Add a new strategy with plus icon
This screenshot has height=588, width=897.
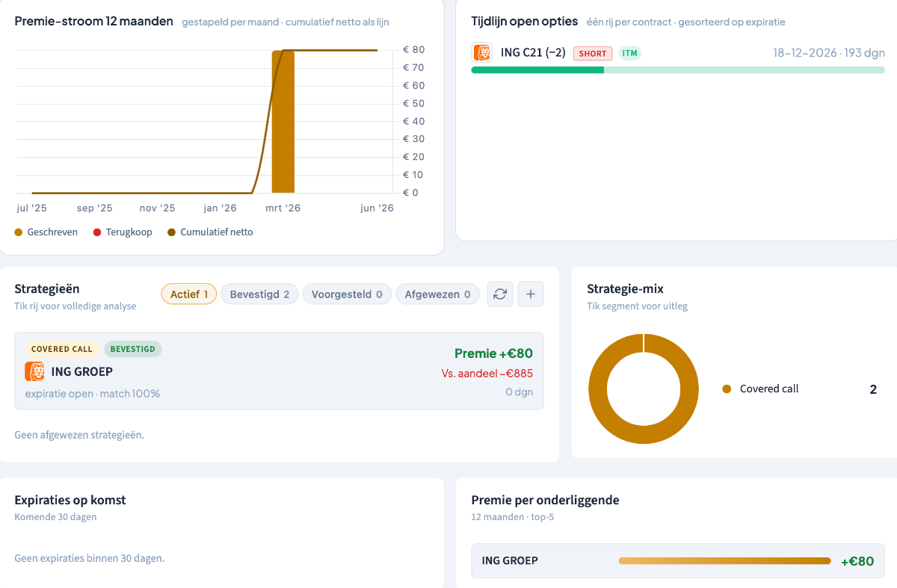click(x=531, y=294)
